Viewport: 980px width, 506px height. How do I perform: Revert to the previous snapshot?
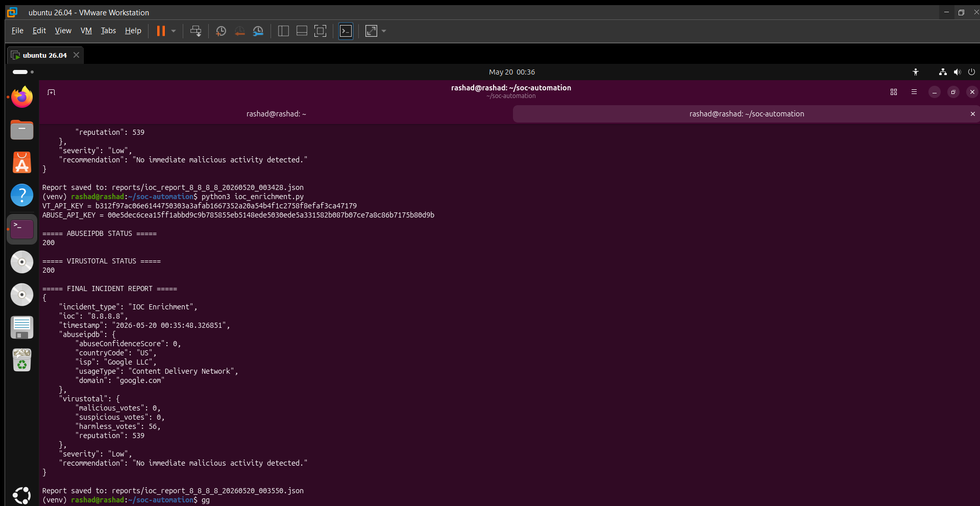(x=239, y=31)
